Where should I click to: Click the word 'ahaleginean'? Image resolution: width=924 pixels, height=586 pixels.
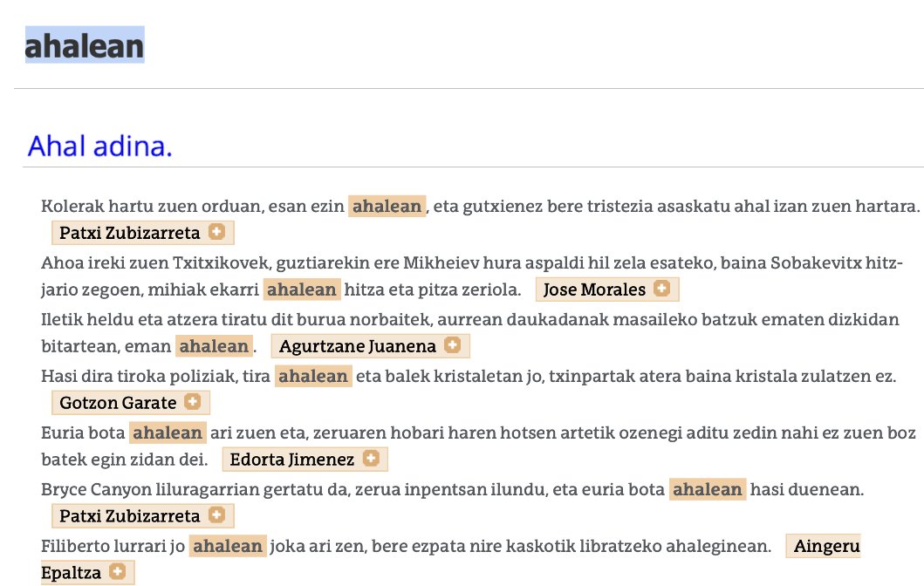click(x=718, y=546)
